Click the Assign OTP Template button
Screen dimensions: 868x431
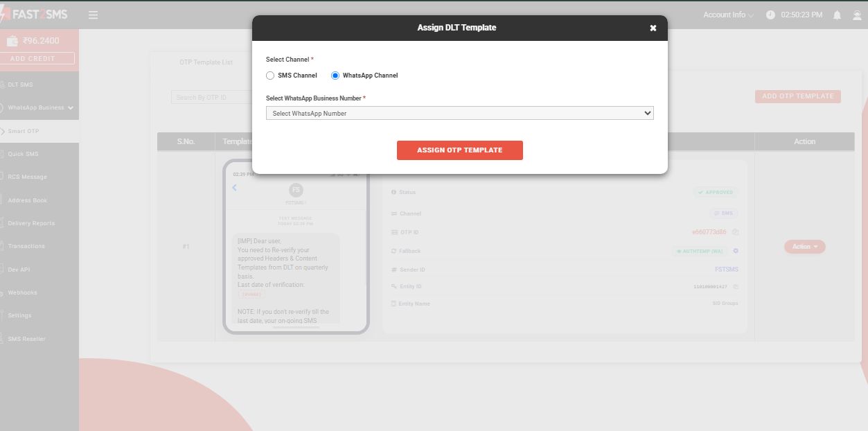(459, 150)
